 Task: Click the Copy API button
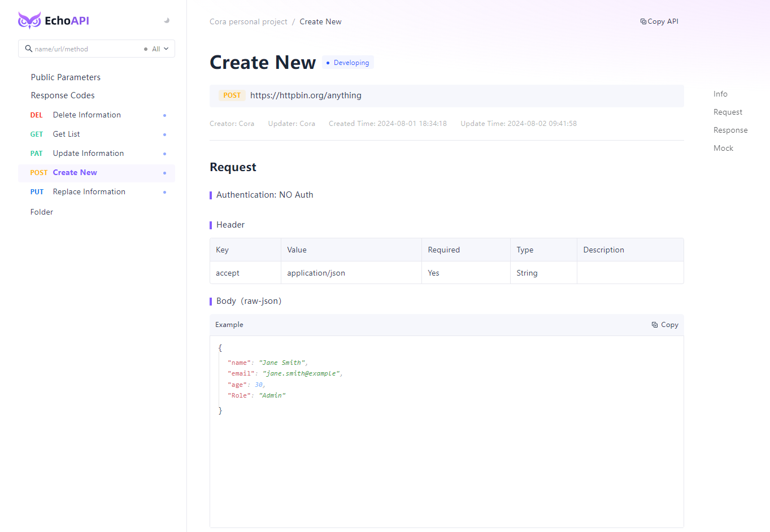click(659, 21)
